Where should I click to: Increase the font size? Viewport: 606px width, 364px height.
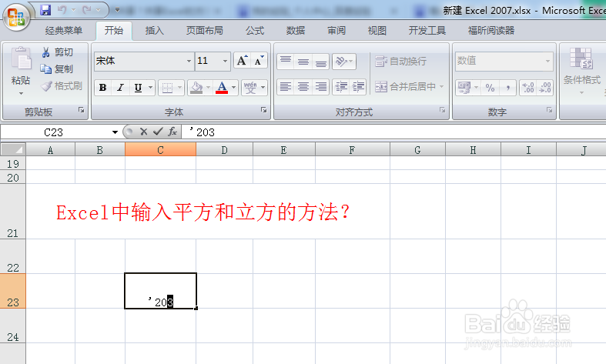click(x=243, y=61)
